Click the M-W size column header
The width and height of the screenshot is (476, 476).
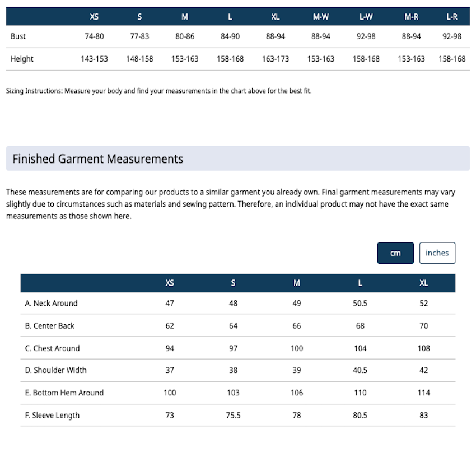(x=320, y=17)
